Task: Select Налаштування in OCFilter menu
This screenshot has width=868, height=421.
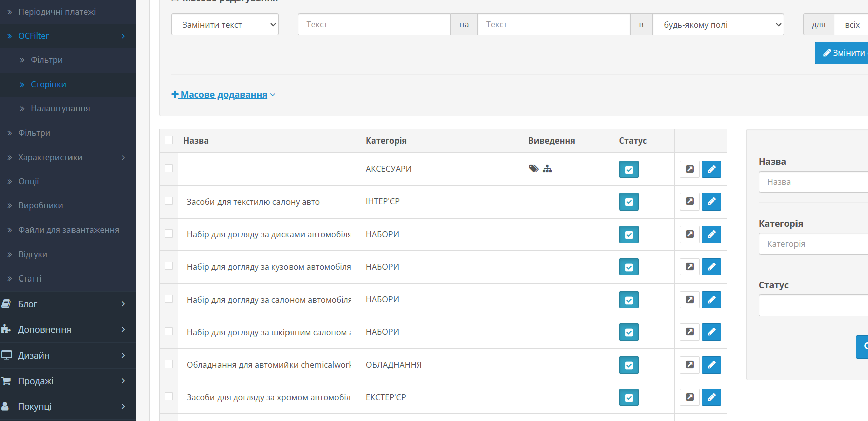Action: coord(60,108)
